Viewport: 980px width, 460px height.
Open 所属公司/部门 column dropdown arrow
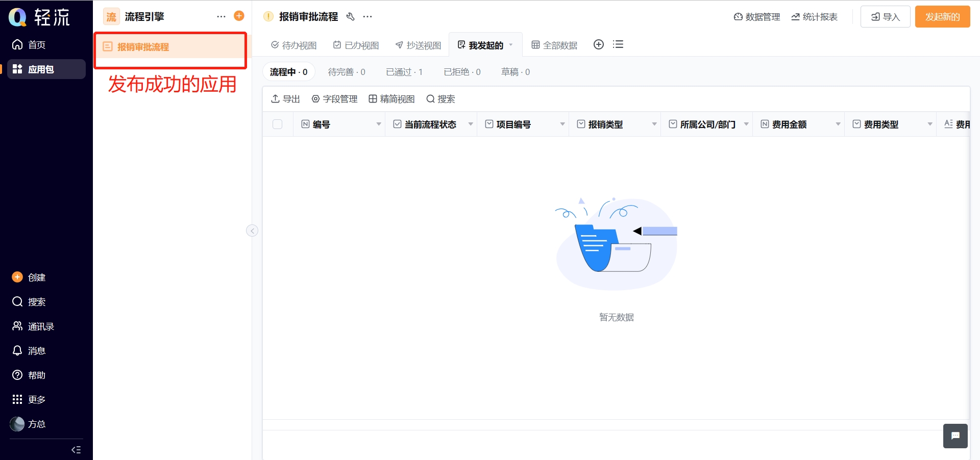[746, 124]
